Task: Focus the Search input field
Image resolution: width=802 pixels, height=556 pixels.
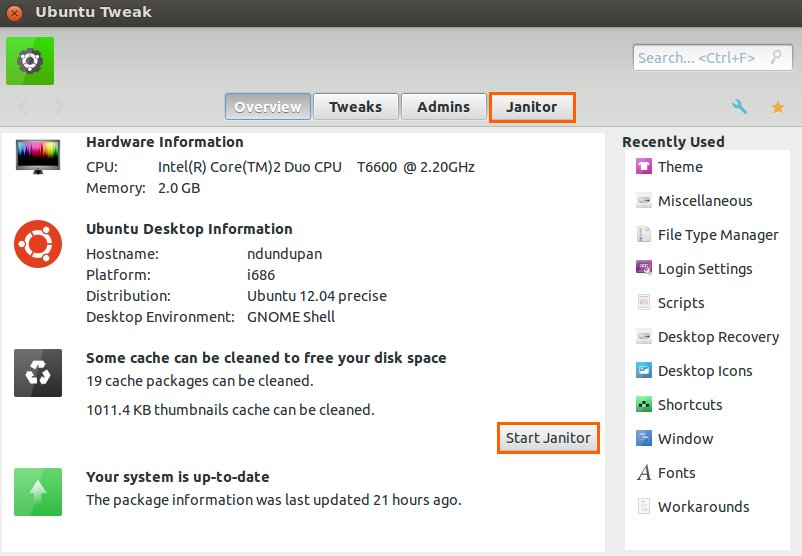Action: [x=712, y=57]
